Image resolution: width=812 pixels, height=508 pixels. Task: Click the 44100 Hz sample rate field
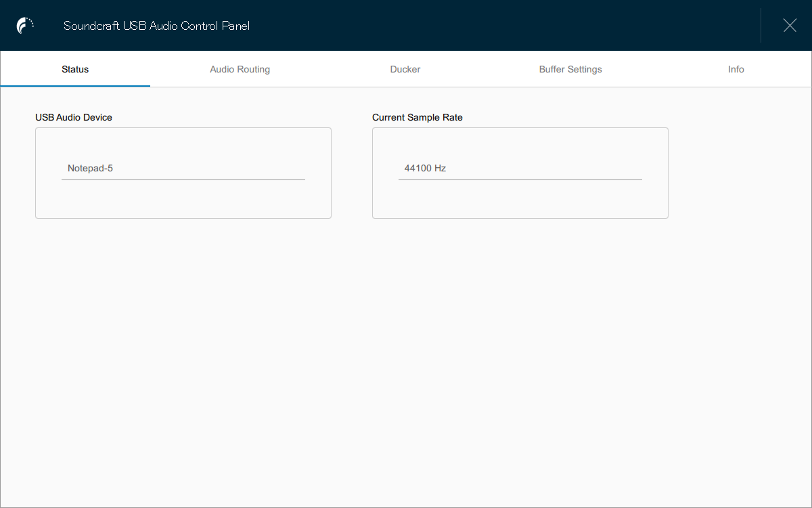520,168
